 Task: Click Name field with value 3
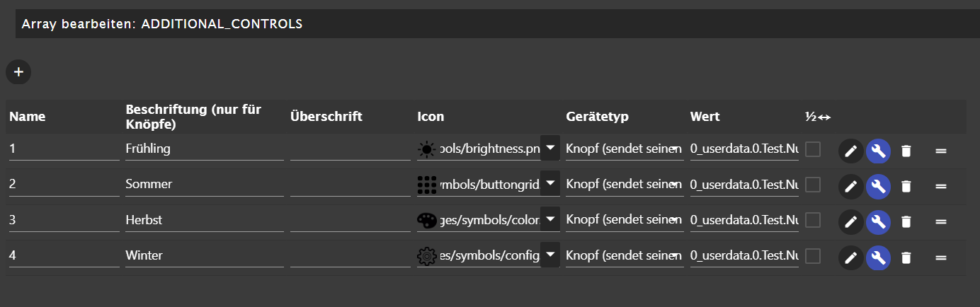click(x=64, y=220)
